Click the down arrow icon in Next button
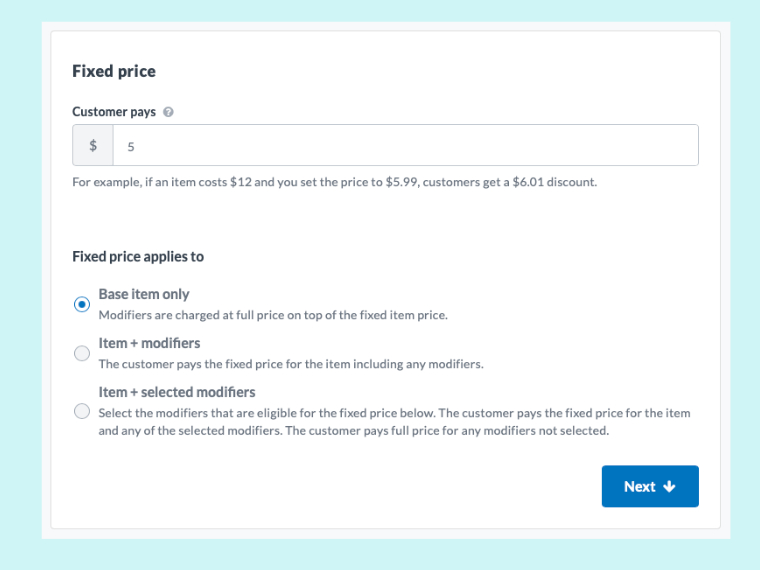760x570 pixels. point(669,486)
